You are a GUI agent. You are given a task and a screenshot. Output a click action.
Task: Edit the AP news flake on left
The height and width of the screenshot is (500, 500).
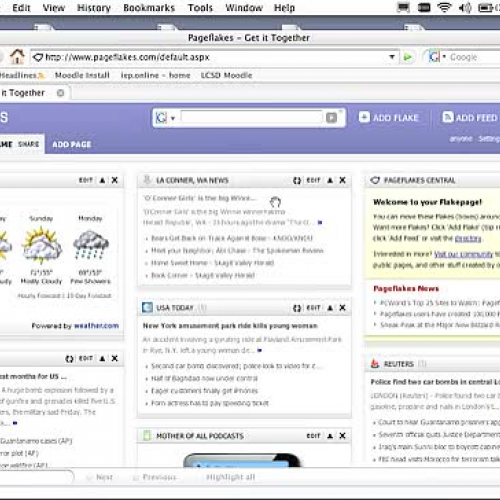(x=85, y=358)
